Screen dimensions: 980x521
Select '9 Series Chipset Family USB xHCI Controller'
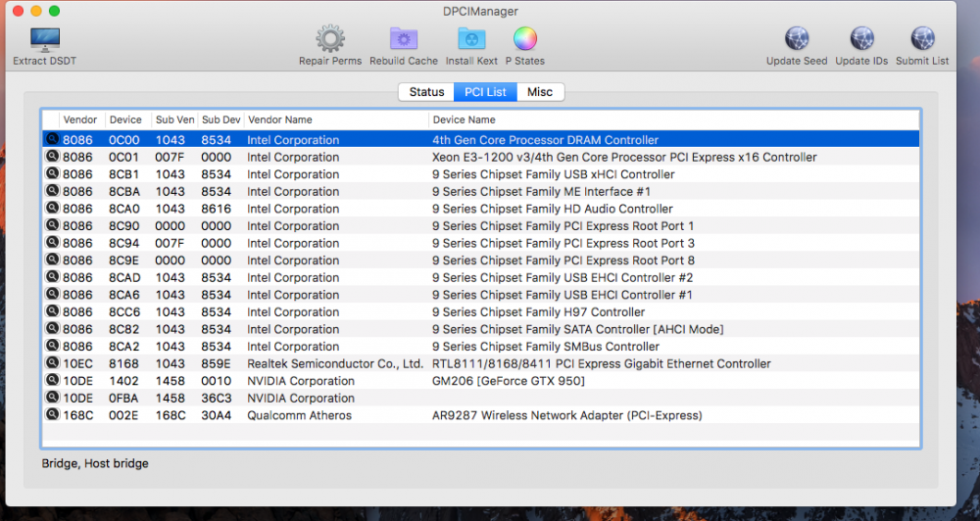click(x=553, y=174)
